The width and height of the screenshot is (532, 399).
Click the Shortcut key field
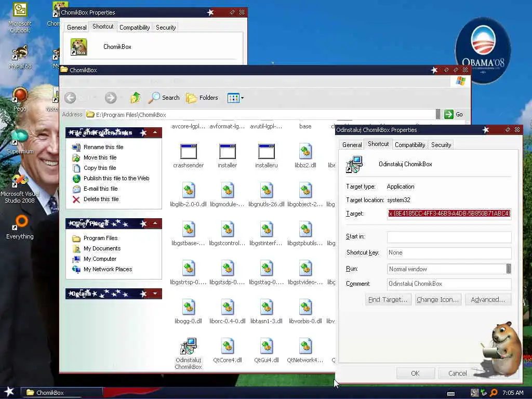coord(449,253)
